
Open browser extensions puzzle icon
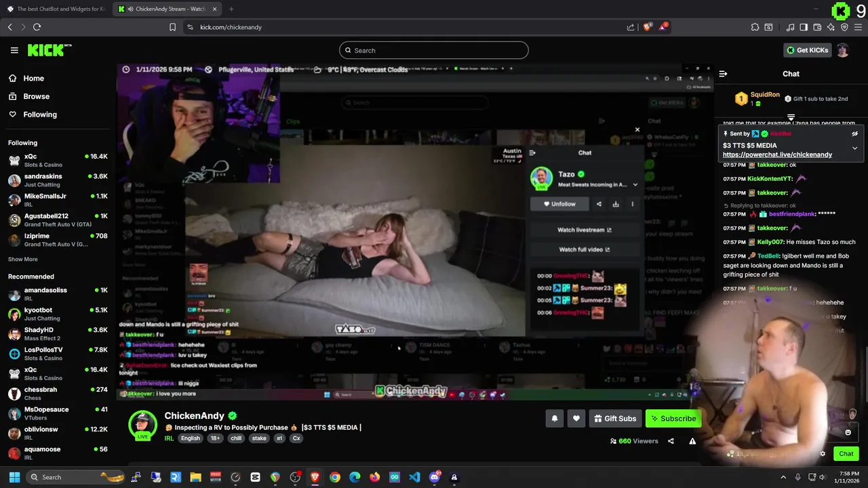[x=755, y=27]
